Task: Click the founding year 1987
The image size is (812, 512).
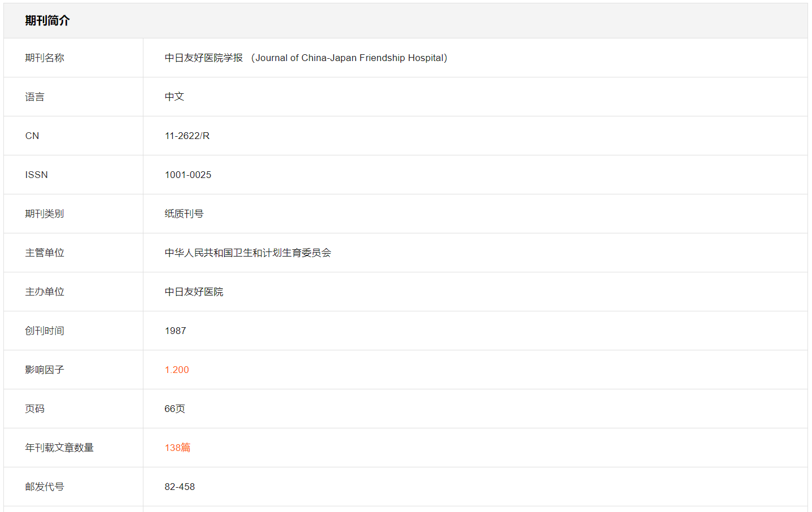Action: click(176, 331)
